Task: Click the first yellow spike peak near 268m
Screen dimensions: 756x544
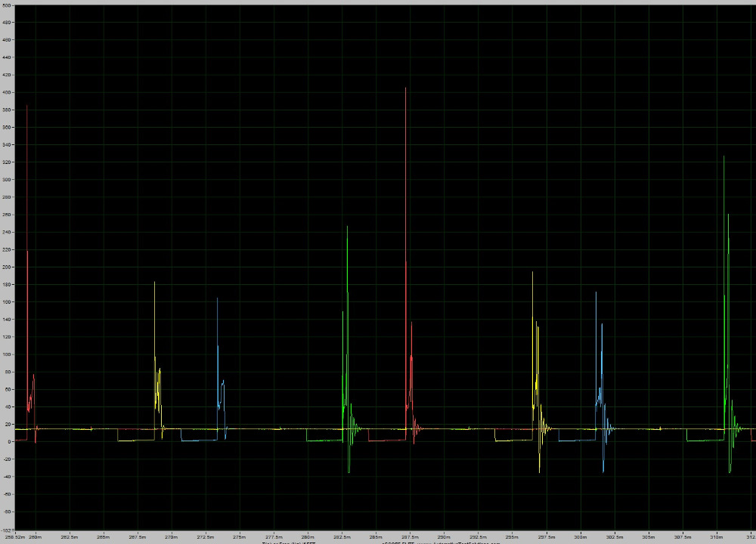Action: (154, 283)
